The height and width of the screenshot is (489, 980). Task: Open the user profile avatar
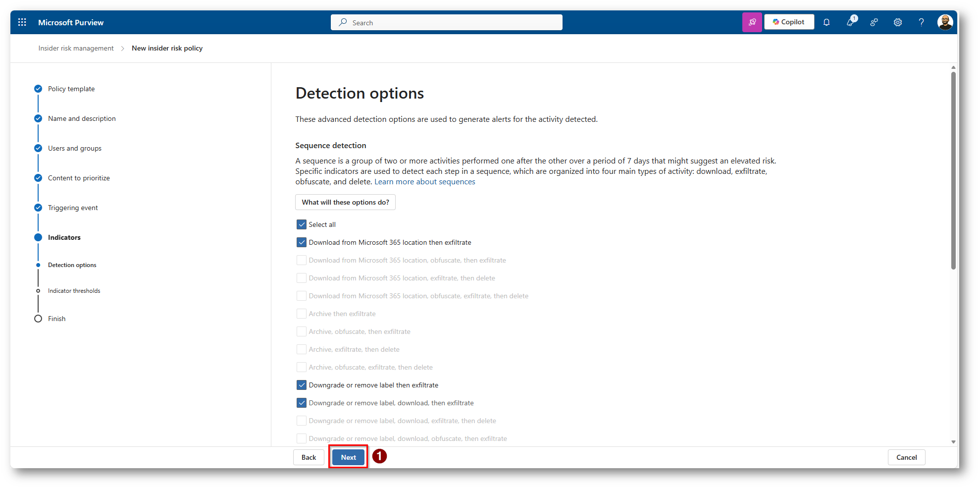click(945, 22)
